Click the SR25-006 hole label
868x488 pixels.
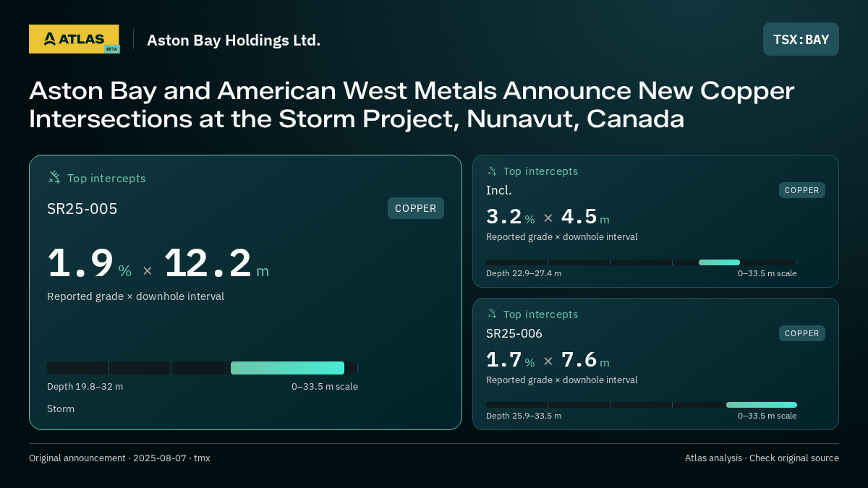coord(514,333)
